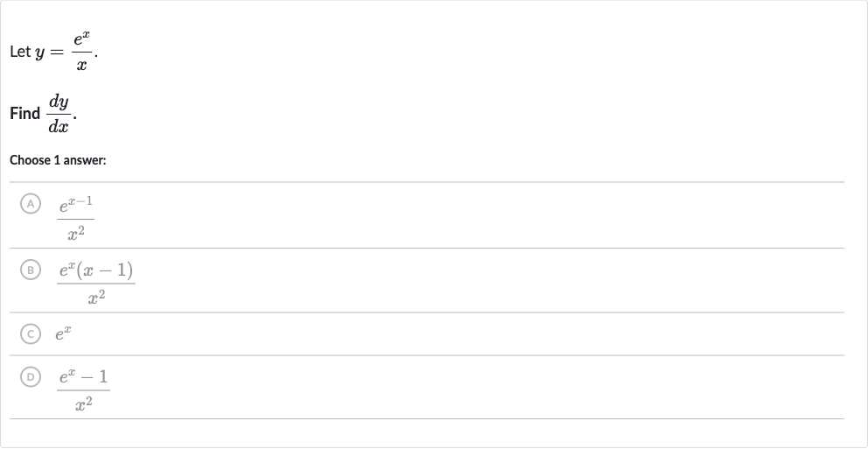Click the word "Find" in the question
Image resolution: width=868 pixels, height=449 pixels.
[24, 114]
